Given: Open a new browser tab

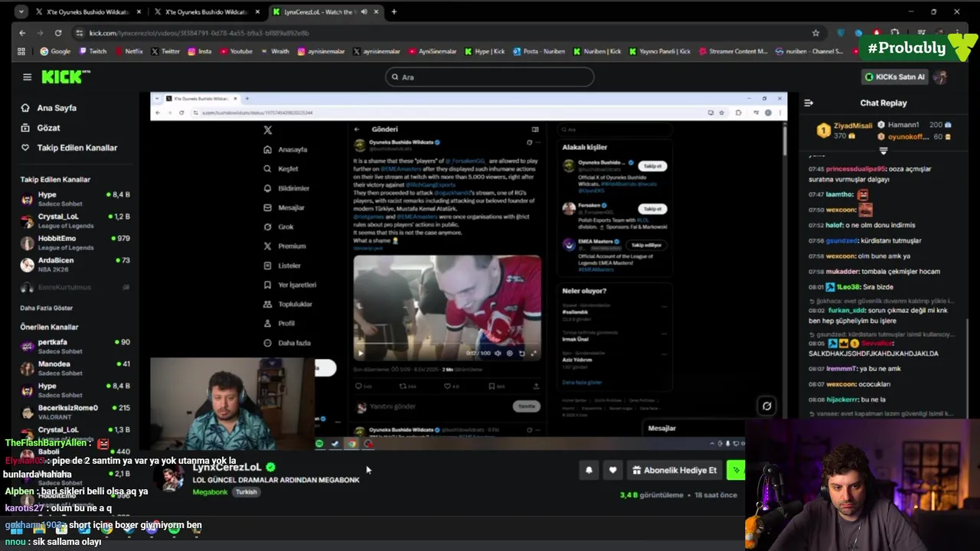Looking at the screenshot, I should 394,12.
